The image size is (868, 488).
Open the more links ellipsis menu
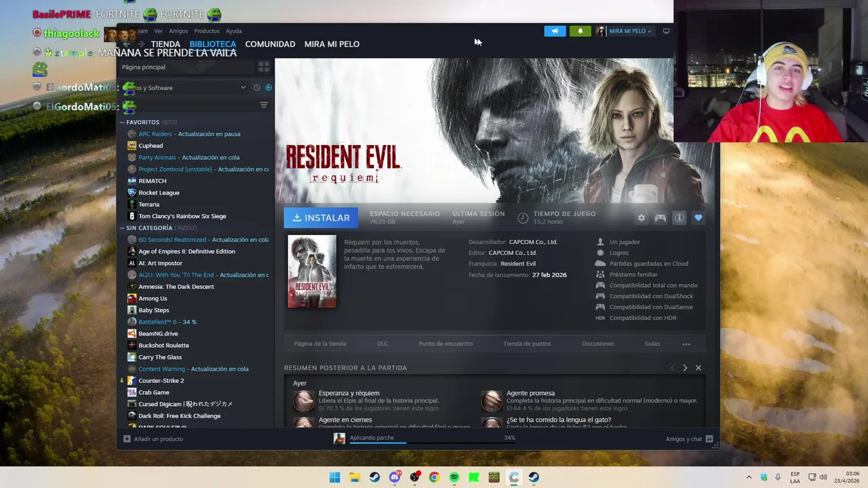click(x=686, y=344)
